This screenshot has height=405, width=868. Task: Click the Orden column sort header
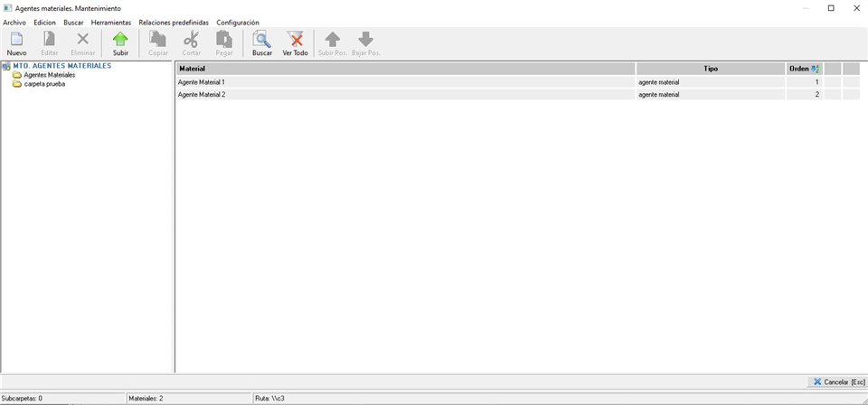805,69
